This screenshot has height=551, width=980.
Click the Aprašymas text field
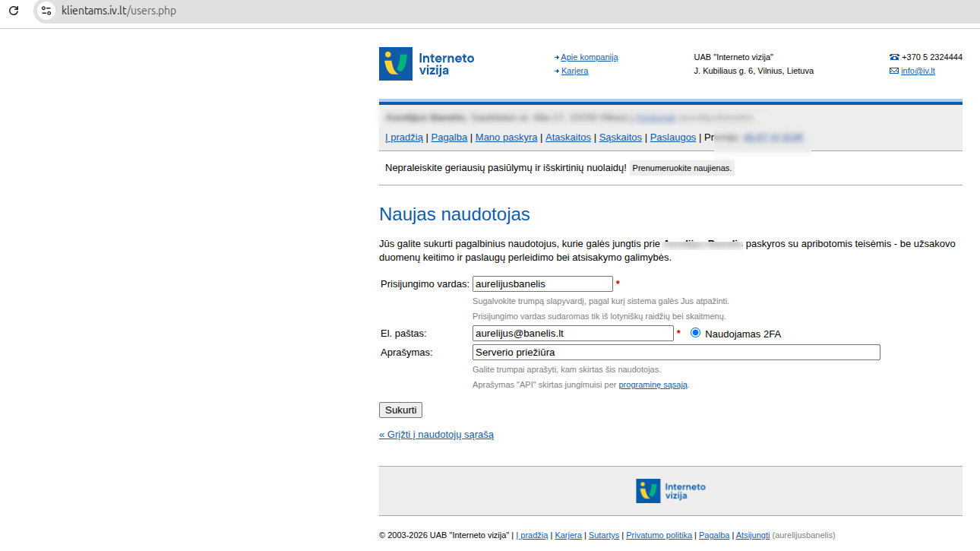676,352
